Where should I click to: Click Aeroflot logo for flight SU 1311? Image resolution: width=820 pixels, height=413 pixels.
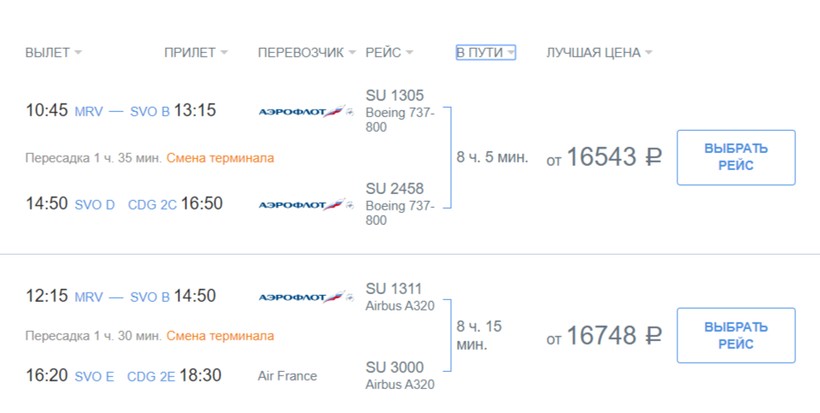point(306,297)
